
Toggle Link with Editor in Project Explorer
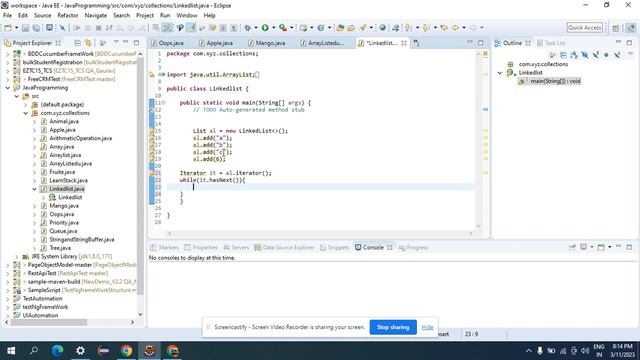(89, 43)
